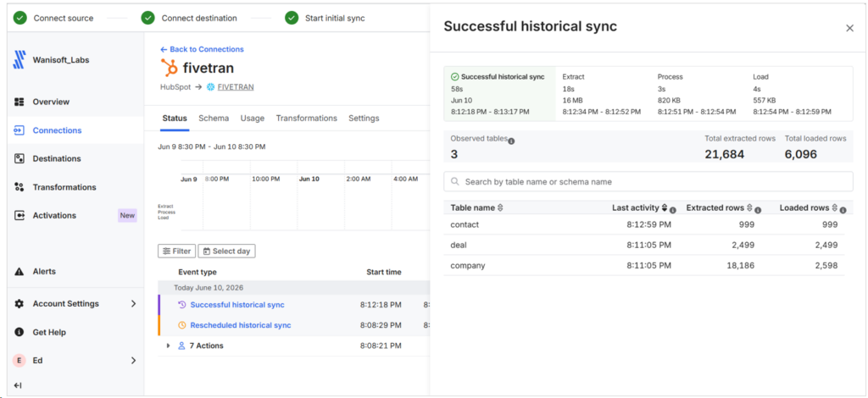Open the Rescheduled historical sync event
Viewport: 868px width, 398px height.
click(241, 325)
